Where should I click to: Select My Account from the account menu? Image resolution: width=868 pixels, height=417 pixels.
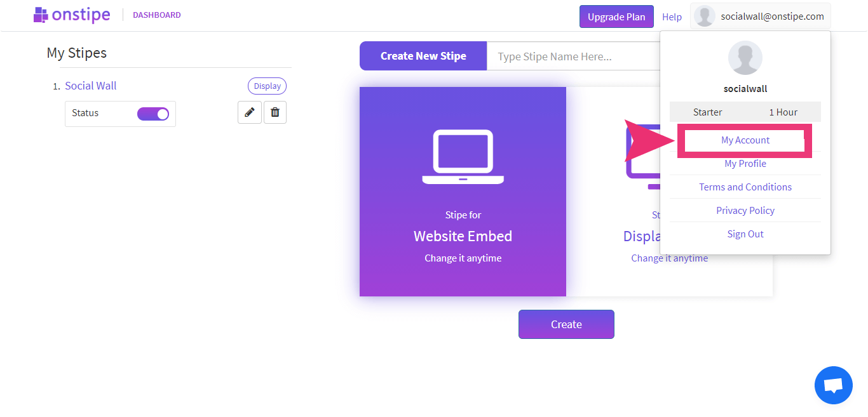point(745,140)
